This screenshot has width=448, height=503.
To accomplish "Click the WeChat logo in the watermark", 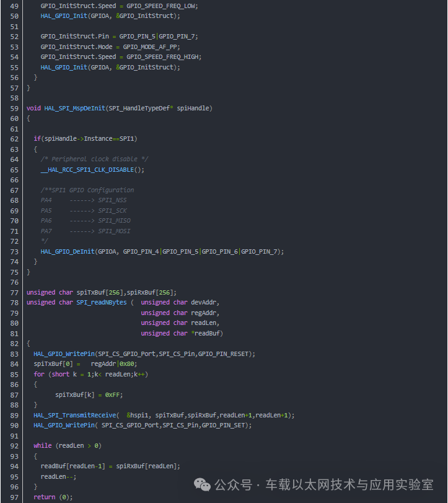I will 202,484.
